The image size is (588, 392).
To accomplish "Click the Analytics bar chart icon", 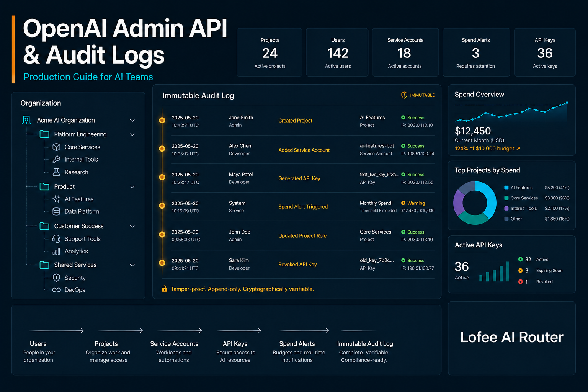I will coord(56,251).
